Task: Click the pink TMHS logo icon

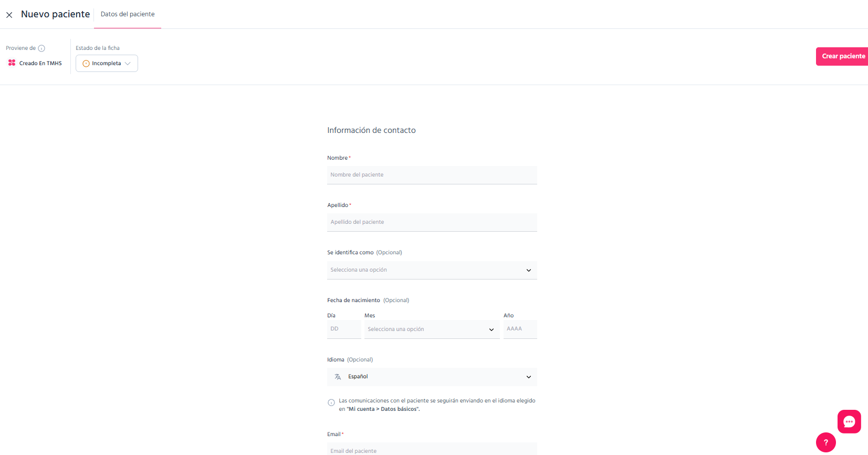Action: coord(12,63)
